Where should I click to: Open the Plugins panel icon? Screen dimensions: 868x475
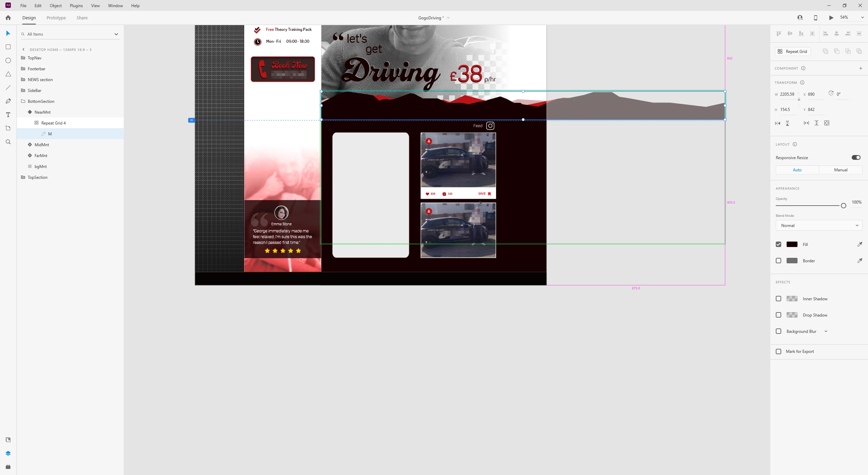8,467
